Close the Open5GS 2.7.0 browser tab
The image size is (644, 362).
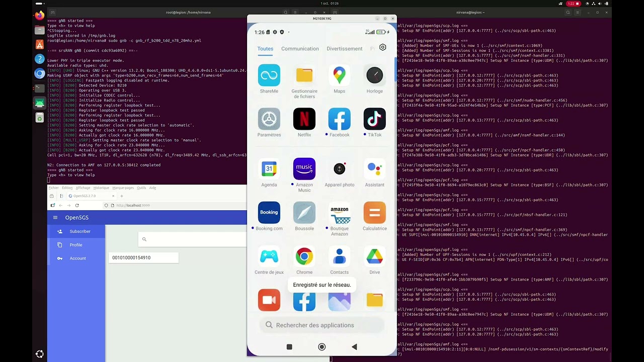[x=113, y=196]
